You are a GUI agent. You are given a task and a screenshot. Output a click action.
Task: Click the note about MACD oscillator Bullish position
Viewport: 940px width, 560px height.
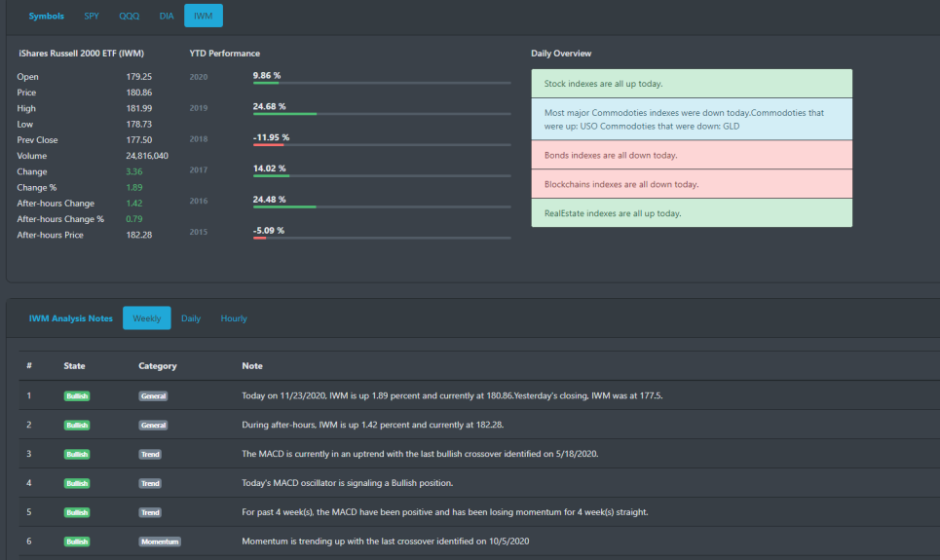click(x=348, y=483)
